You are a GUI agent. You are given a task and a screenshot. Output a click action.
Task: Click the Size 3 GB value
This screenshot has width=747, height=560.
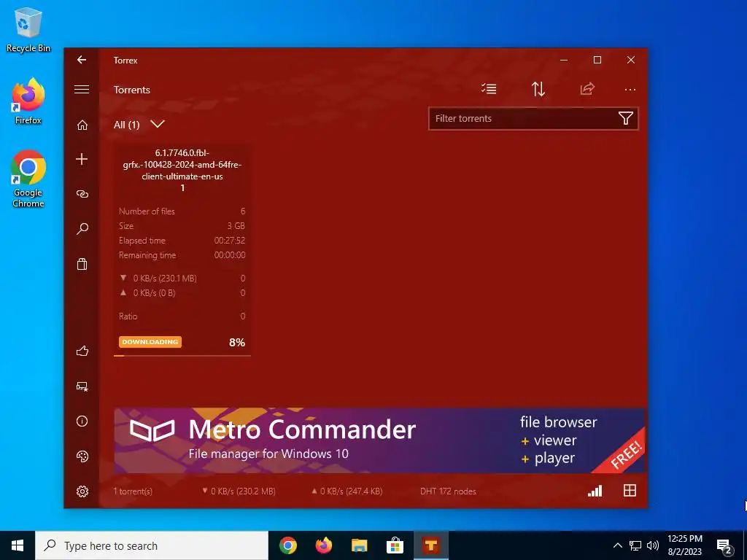[236, 226]
